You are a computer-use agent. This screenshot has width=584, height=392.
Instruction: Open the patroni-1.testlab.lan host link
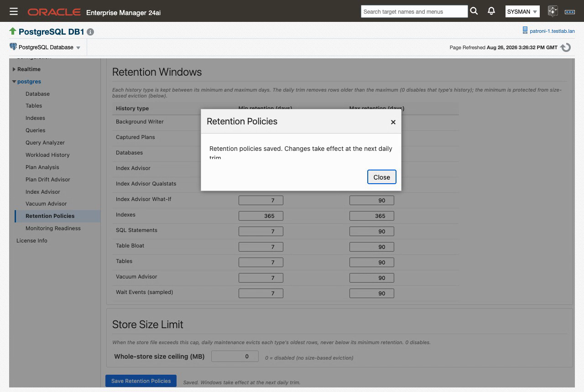[552, 31]
